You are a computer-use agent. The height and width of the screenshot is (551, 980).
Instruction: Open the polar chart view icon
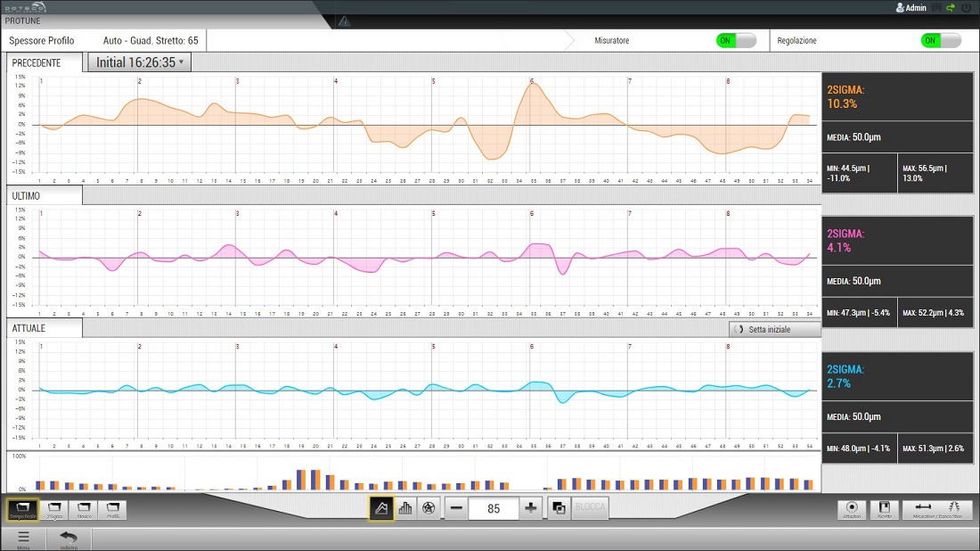(429, 508)
